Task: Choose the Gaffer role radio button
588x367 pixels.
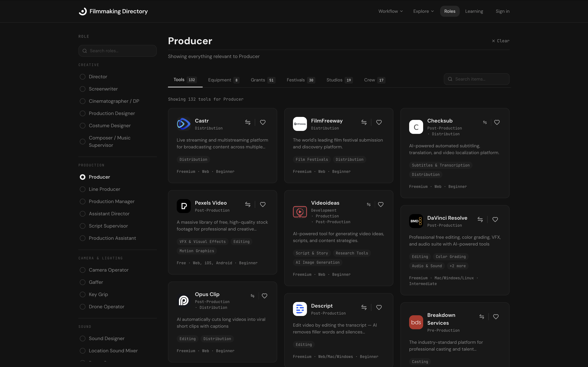Action: tap(83, 282)
